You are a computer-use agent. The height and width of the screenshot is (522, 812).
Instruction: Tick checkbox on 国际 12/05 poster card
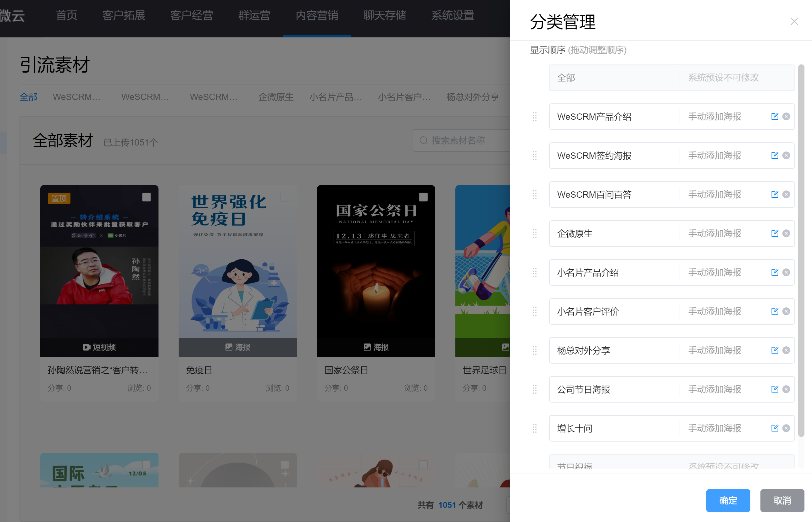(x=146, y=464)
